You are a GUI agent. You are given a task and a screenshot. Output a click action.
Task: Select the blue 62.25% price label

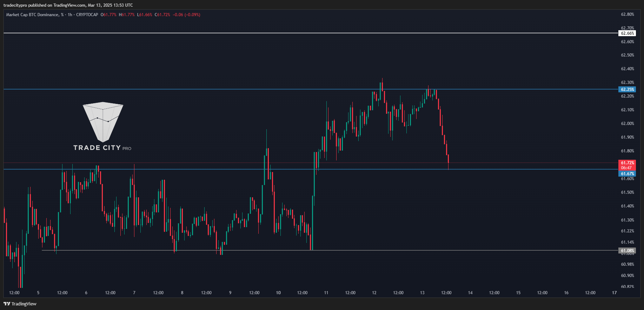point(627,90)
